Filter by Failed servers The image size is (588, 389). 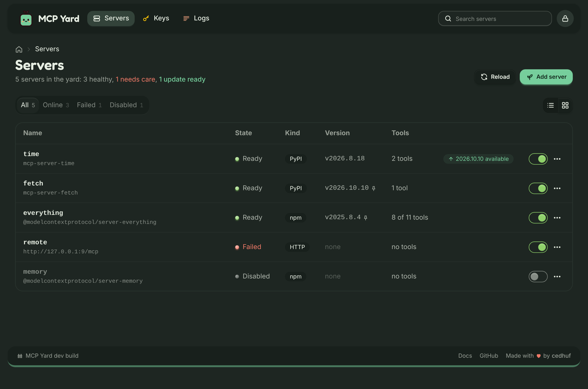pyautogui.click(x=89, y=105)
